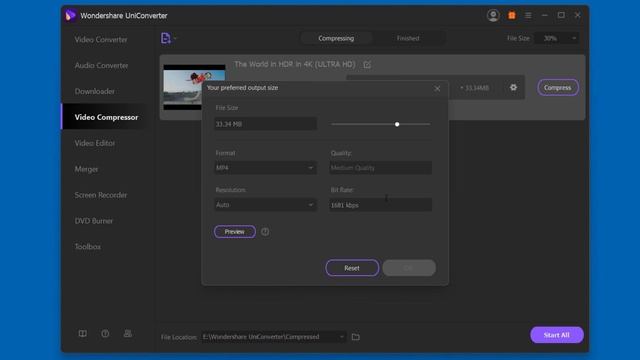The height and width of the screenshot is (360, 640).
Task: Switch to the Finished tab
Action: point(408,38)
